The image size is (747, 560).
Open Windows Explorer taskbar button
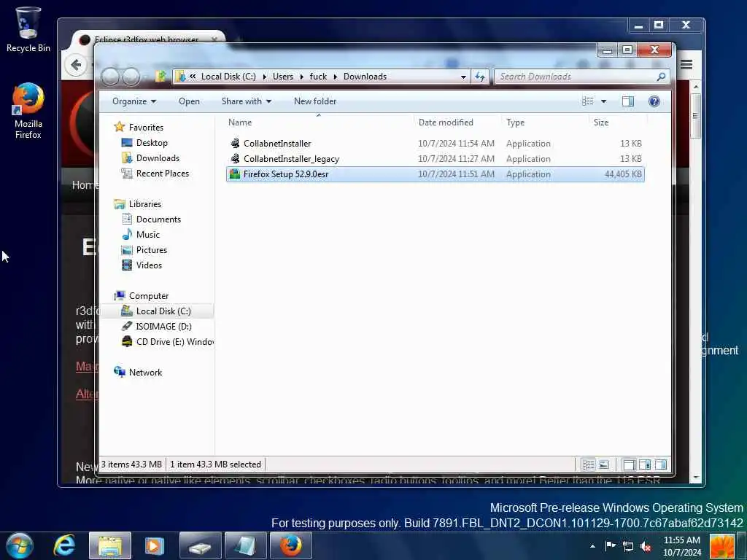[110, 545]
